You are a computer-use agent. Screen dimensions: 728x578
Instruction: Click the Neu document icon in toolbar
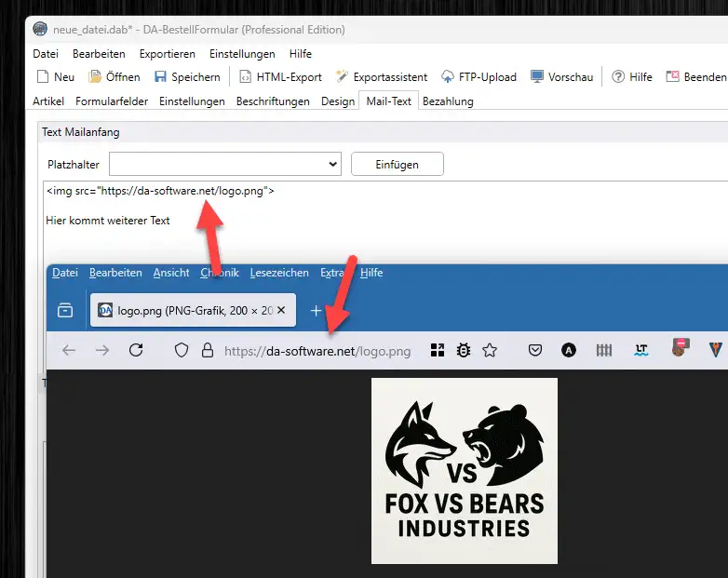pyautogui.click(x=43, y=76)
